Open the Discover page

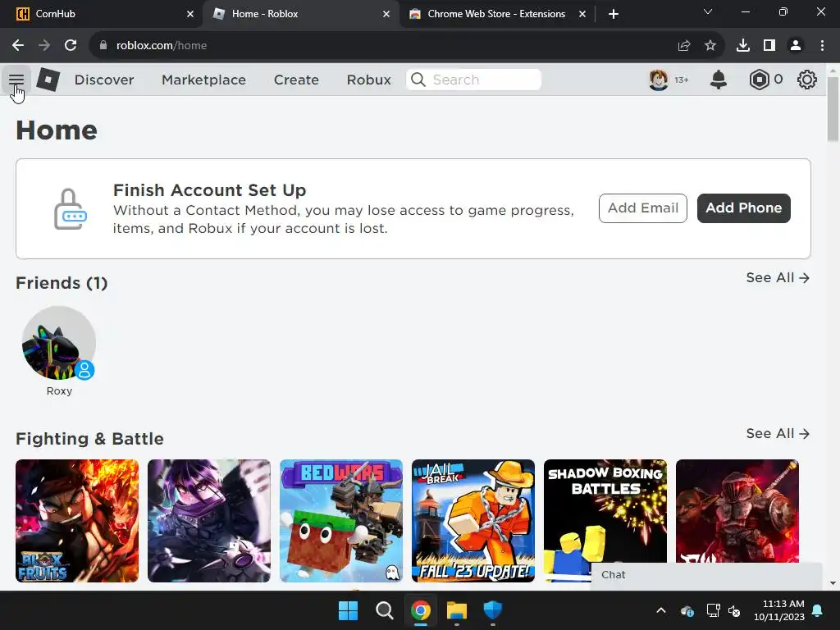104,80
